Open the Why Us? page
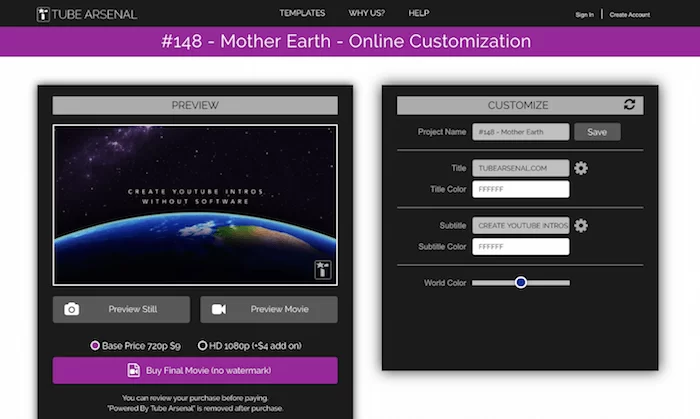Image resolution: width=700 pixels, height=419 pixels. pos(366,13)
